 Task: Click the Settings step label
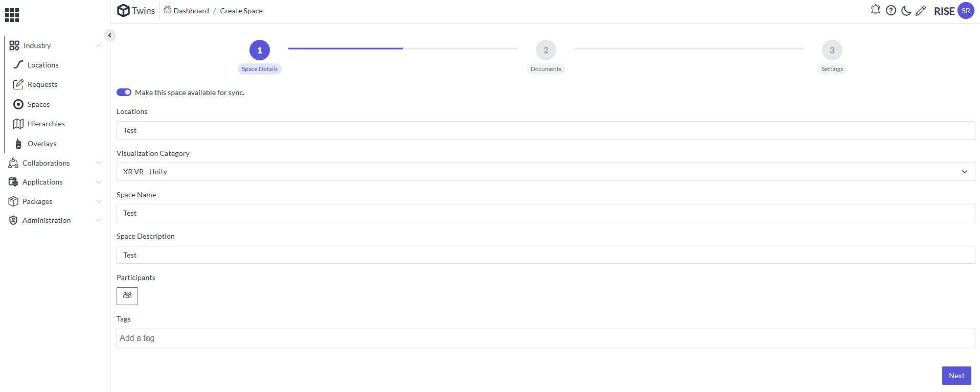click(832, 69)
